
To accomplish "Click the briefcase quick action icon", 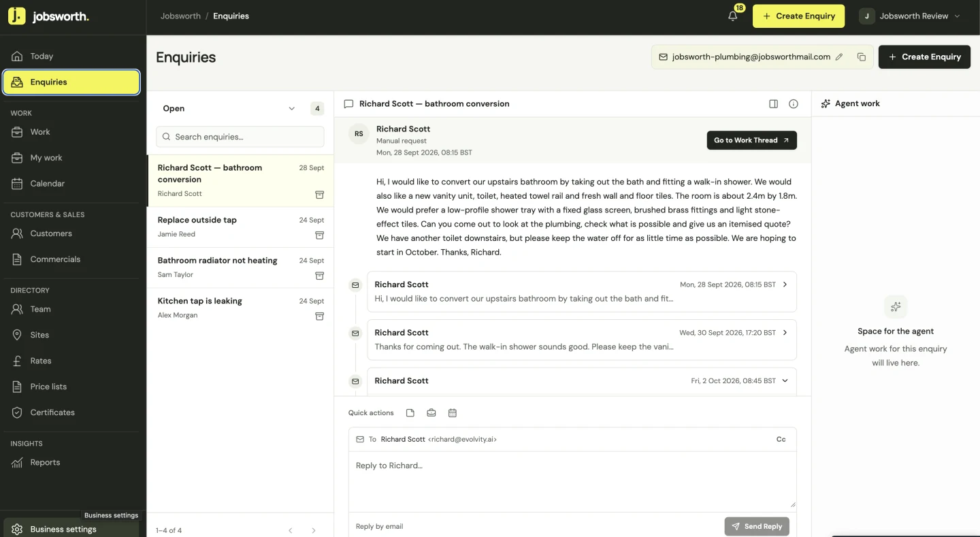I will tap(431, 413).
